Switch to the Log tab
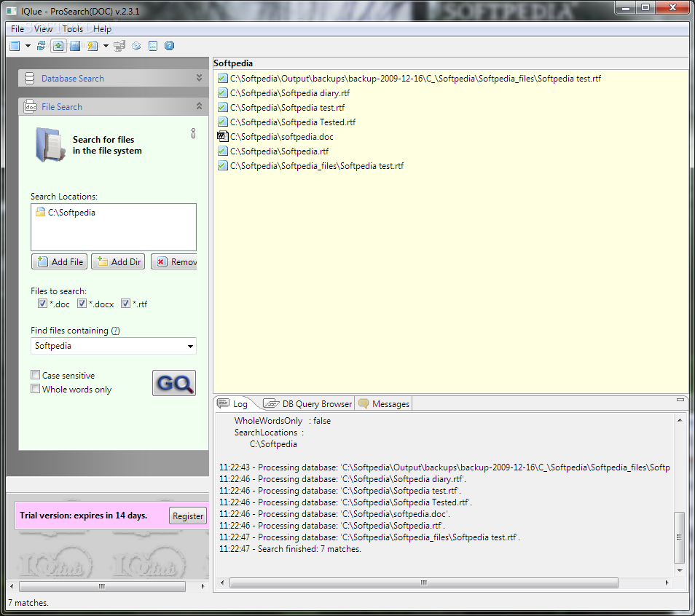Screen dimensions: 695x616 click(x=233, y=403)
